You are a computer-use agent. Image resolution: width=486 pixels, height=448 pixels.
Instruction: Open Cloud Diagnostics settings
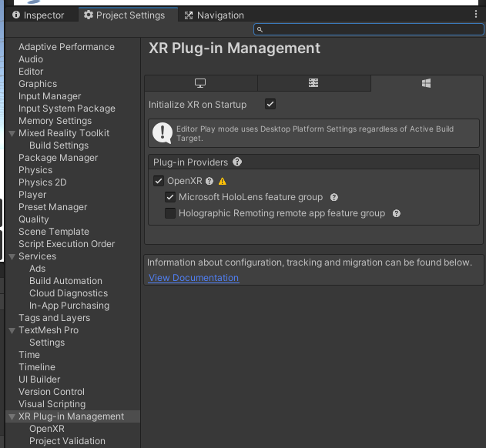click(x=69, y=293)
